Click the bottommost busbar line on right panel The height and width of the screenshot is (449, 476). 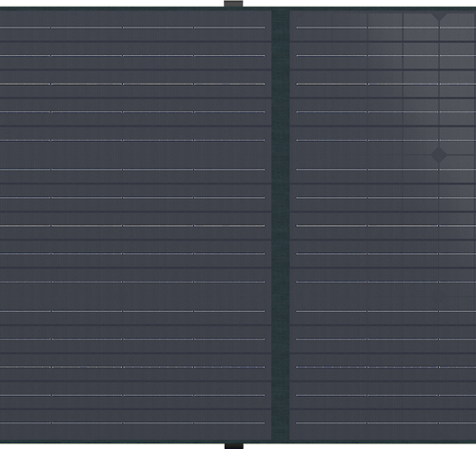(387, 422)
